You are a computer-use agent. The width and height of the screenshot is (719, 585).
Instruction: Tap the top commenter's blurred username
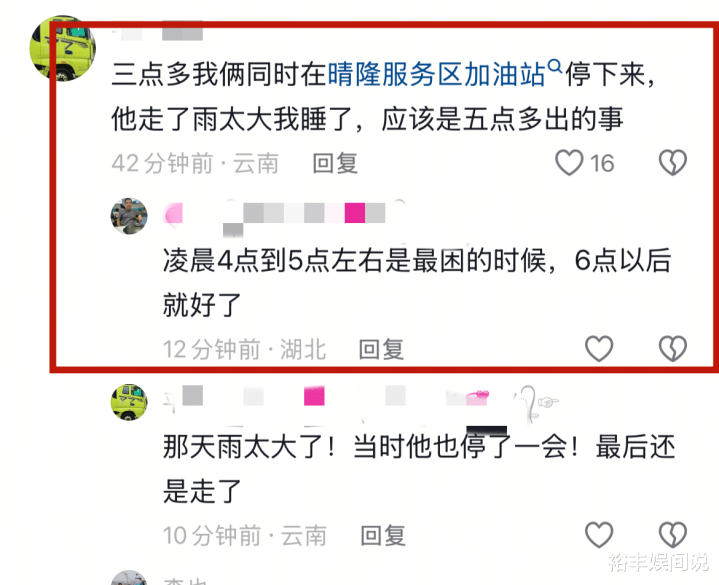(x=158, y=31)
